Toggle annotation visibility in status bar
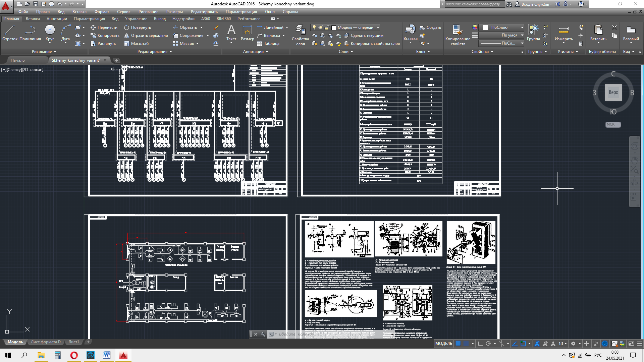 click(x=537, y=344)
